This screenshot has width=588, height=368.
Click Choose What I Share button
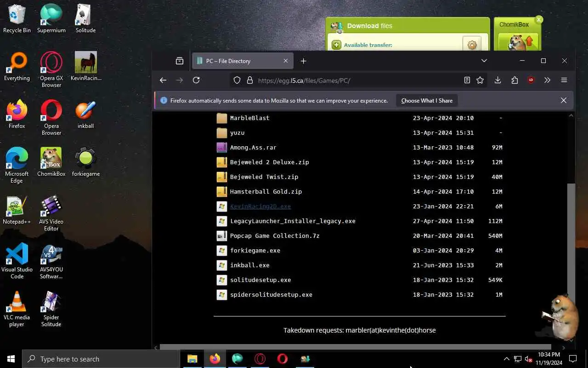(427, 100)
